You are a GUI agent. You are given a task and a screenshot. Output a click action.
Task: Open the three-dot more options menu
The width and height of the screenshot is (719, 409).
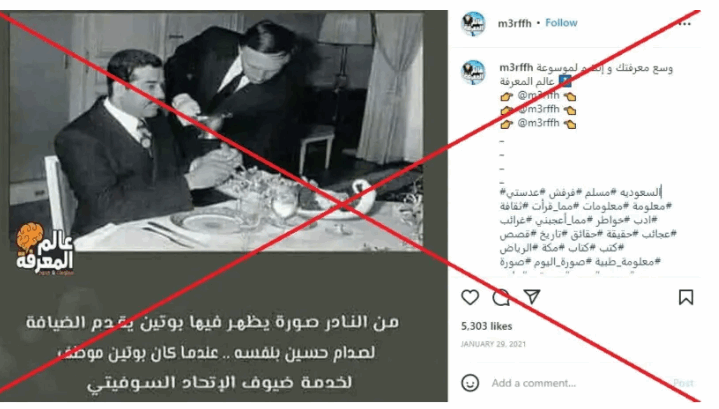pyautogui.click(x=685, y=23)
